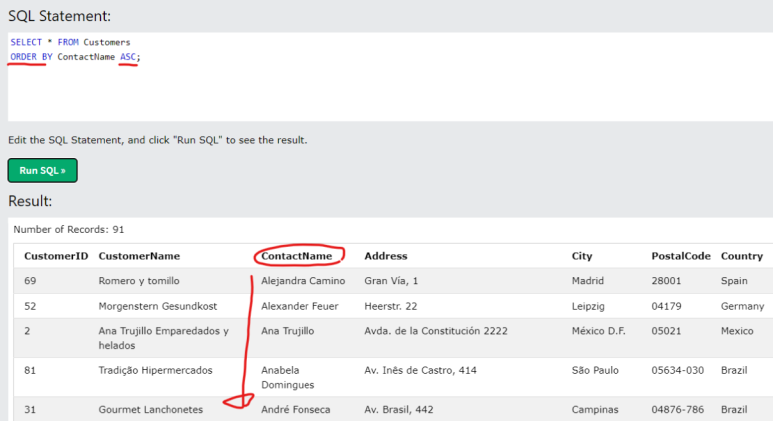Viewport: 773px width, 421px height.
Task: Select the cell 'México D.F.'
Action: pyautogui.click(x=598, y=331)
